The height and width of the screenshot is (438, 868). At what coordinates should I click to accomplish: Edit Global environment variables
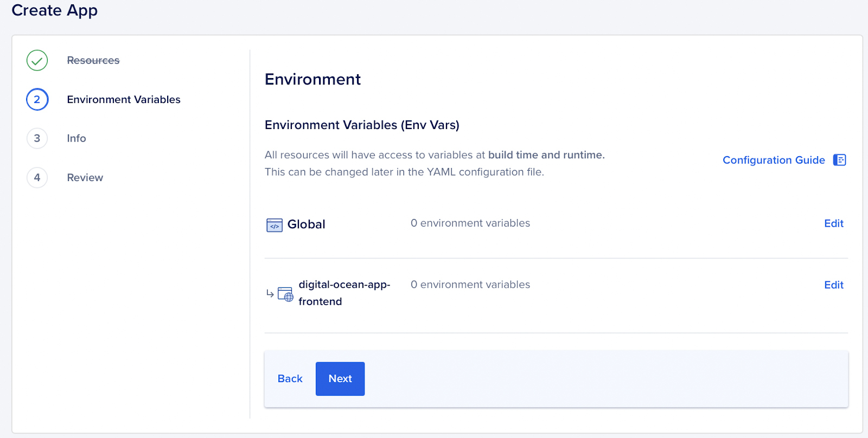point(833,223)
